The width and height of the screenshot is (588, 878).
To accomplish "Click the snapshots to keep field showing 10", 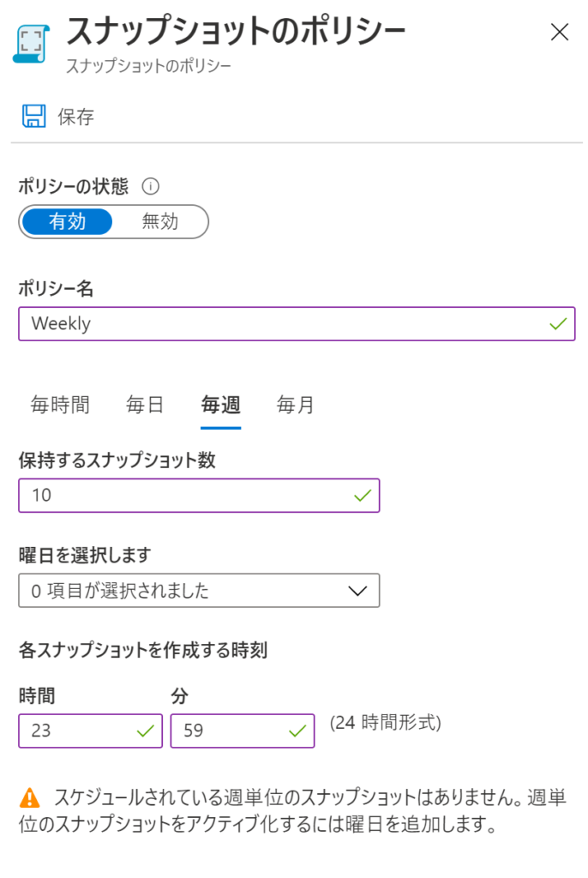I will pos(199,495).
